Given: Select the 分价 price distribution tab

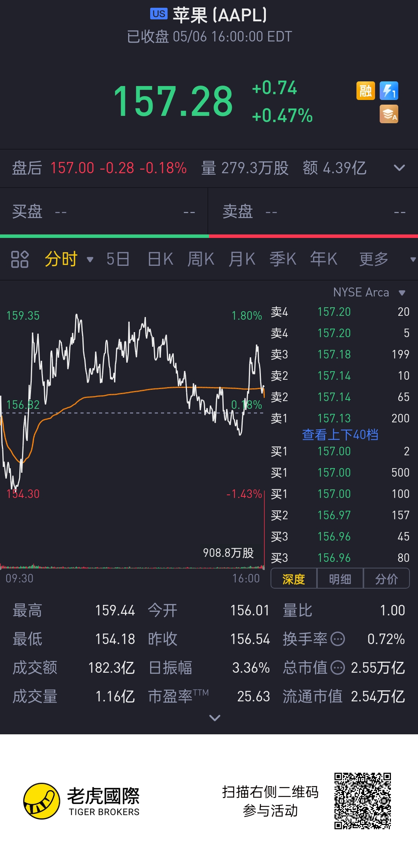Looking at the screenshot, I should click(386, 579).
